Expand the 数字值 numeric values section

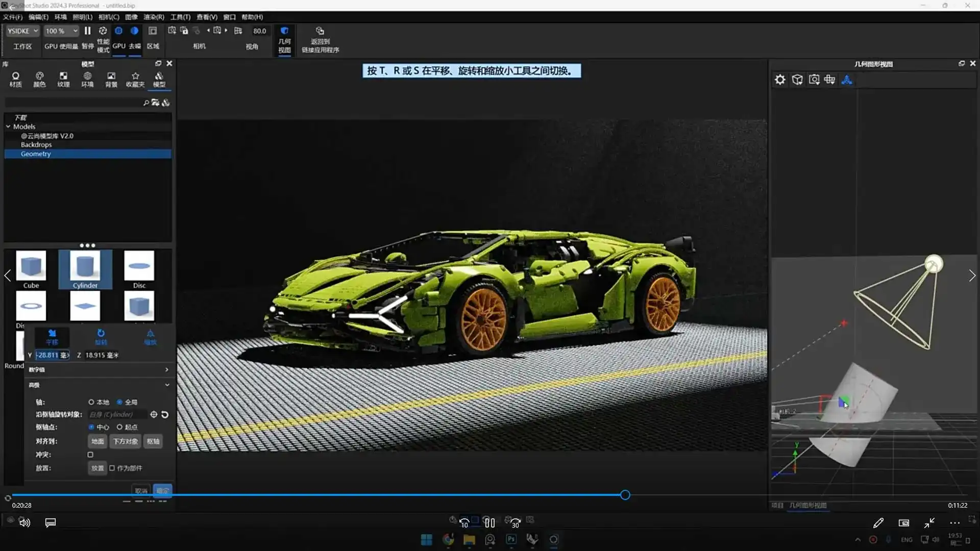point(166,370)
